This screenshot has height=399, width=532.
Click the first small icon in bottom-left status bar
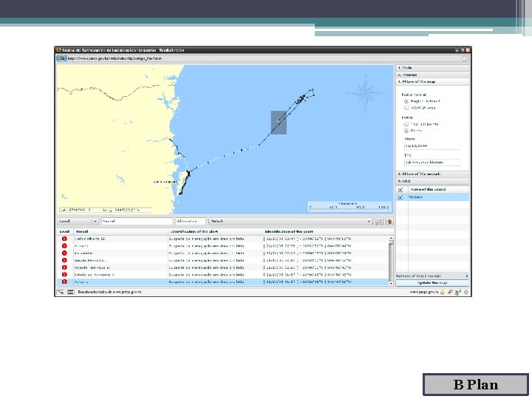[61, 292]
